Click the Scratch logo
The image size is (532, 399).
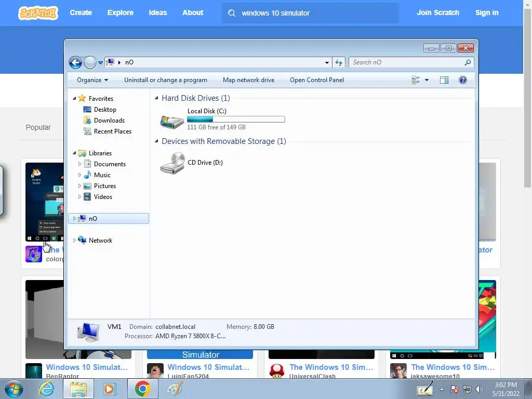[38, 13]
